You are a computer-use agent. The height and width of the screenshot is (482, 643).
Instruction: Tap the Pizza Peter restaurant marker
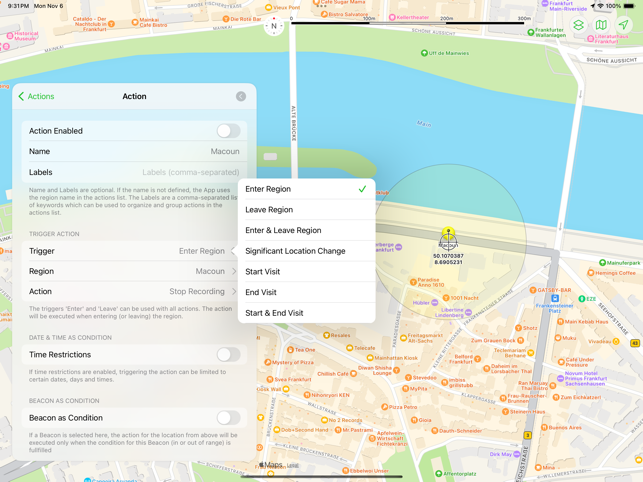click(385, 407)
